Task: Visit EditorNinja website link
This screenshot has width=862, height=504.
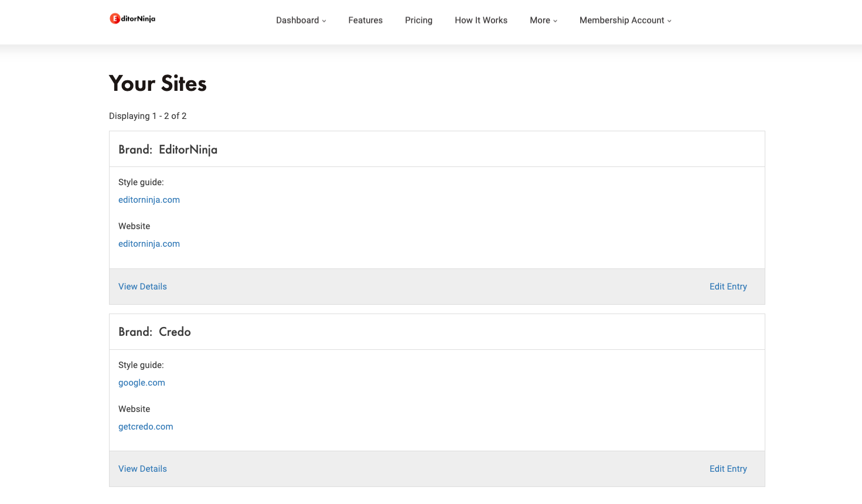Action: tap(149, 244)
